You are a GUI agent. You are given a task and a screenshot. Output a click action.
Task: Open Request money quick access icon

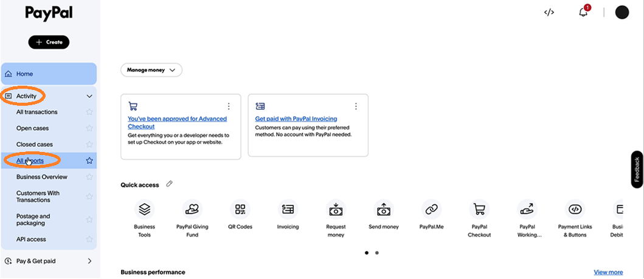(x=336, y=209)
